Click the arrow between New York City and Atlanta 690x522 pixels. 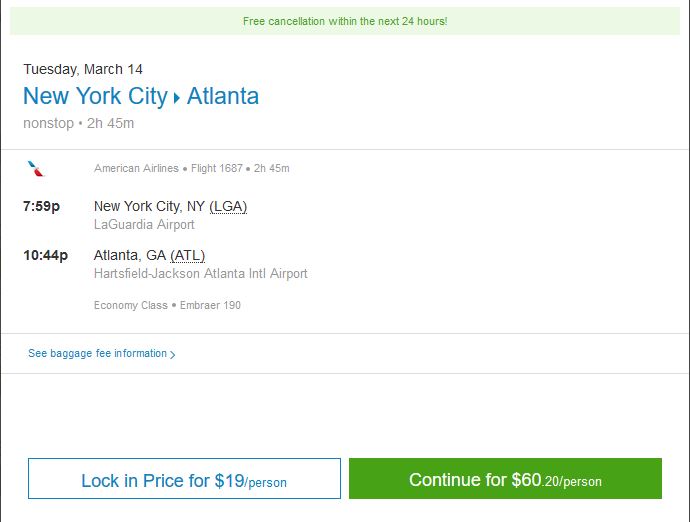point(177,98)
